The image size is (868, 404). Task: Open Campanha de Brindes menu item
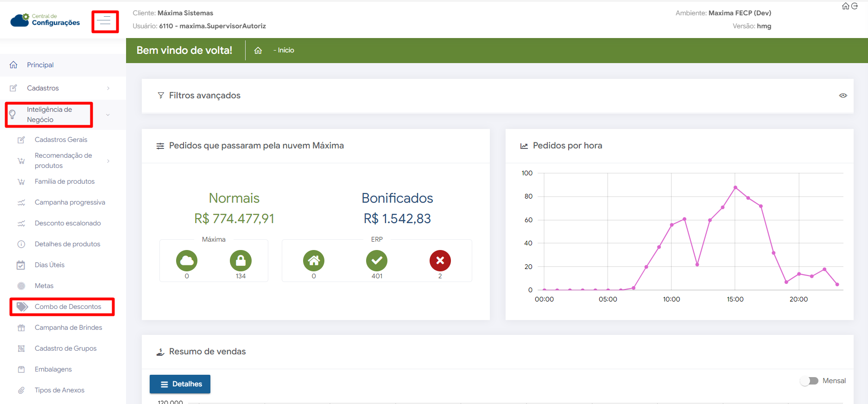(68, 327)
